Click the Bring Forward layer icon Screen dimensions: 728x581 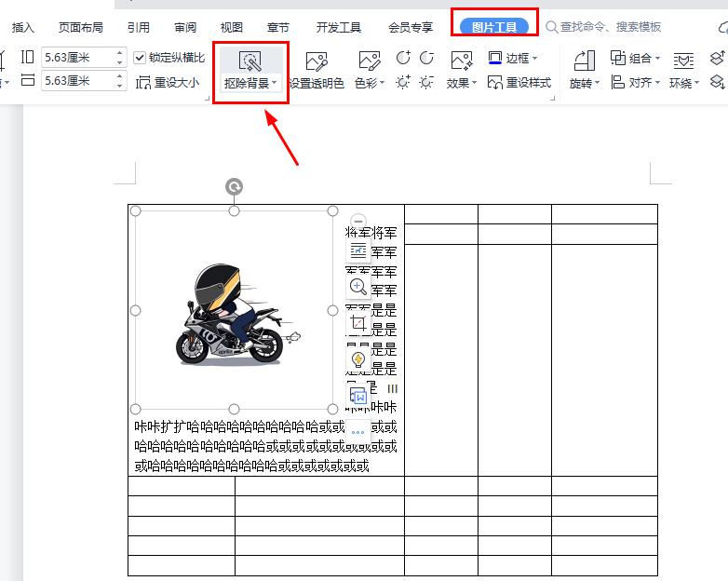(718, 58)
